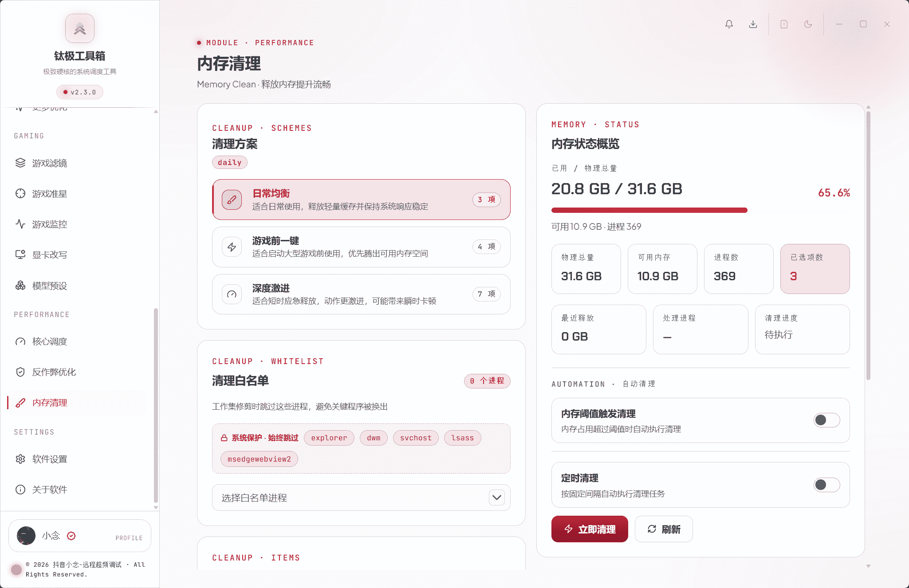Toggle 定时清理 switch

click(x=827, y=485)
